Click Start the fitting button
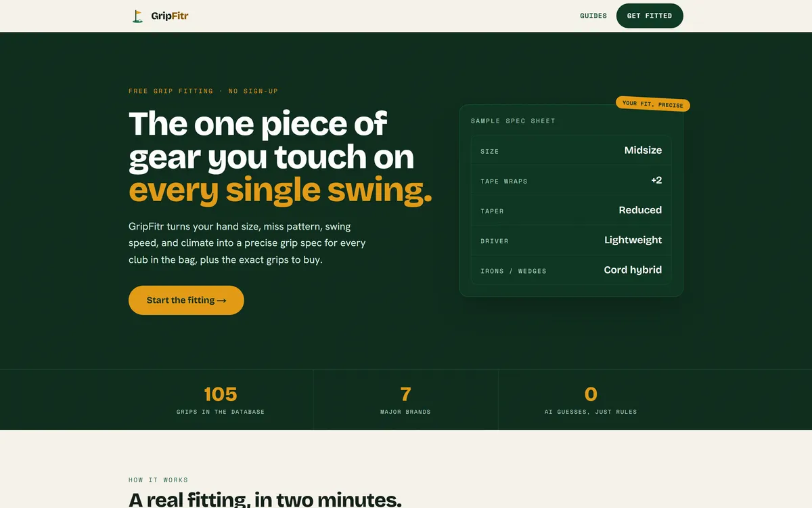 [186, 300]
